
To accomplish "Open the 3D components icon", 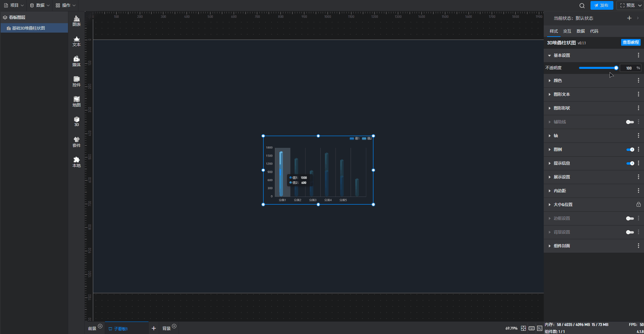I will [76, 121].
